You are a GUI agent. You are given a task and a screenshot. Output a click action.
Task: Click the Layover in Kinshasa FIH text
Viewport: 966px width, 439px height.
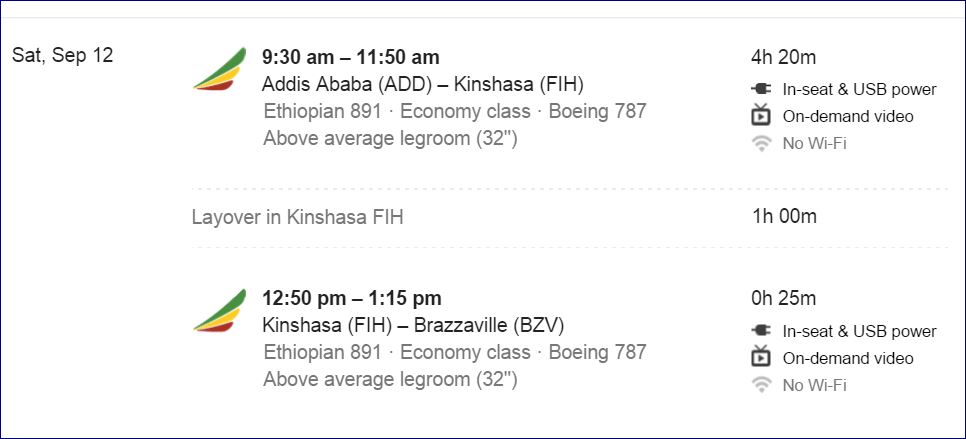[297, 216]
